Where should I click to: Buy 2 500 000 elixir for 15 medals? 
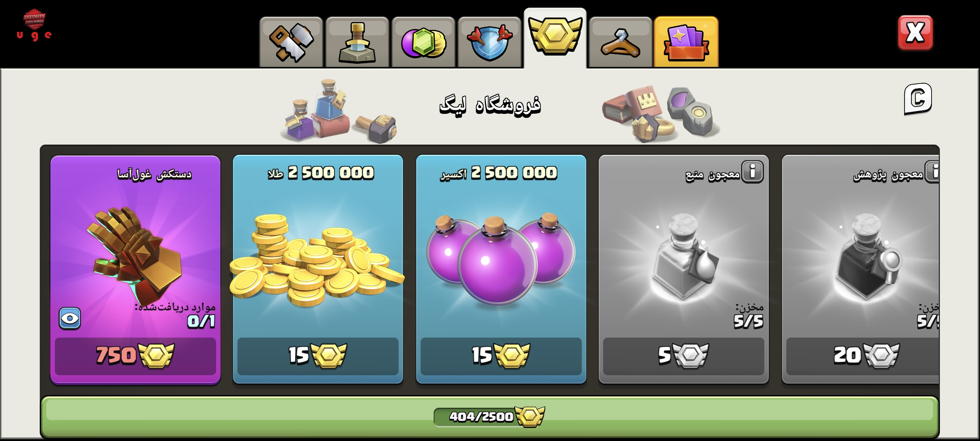[501, 356]
